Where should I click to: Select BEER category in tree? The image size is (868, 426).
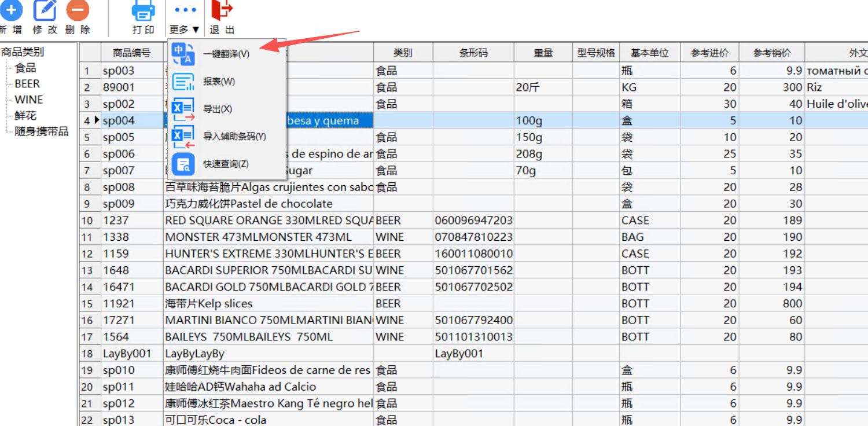point(27,84)
